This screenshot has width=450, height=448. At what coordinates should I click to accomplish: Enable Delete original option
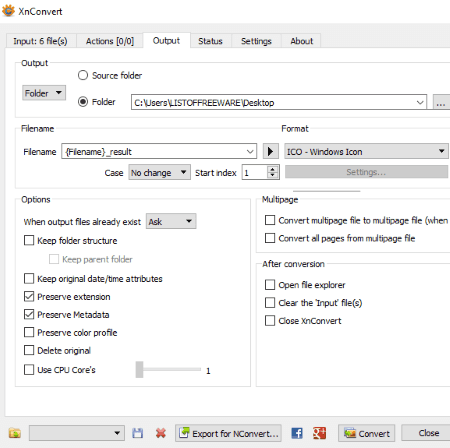tap(29, 350)
